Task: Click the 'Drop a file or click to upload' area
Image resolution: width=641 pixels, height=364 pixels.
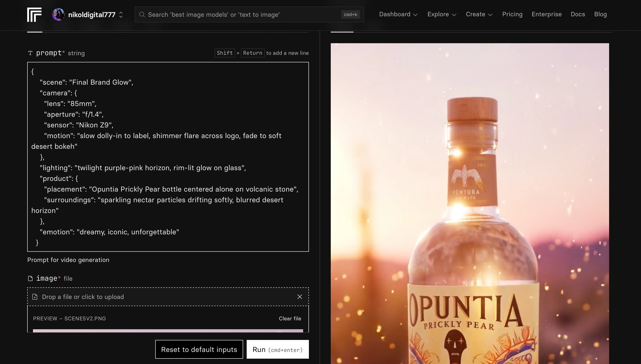Action: click(168, 297)
